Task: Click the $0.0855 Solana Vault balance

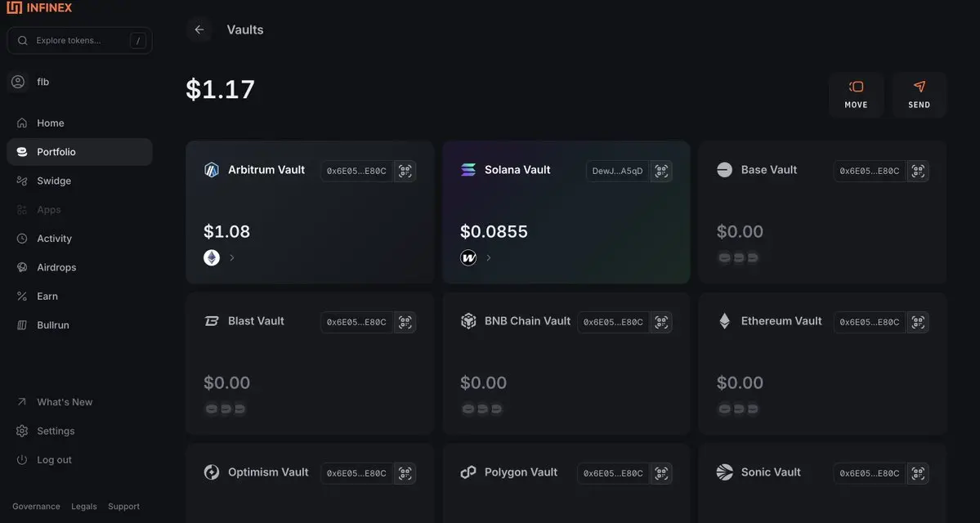Action: [494, 232]
